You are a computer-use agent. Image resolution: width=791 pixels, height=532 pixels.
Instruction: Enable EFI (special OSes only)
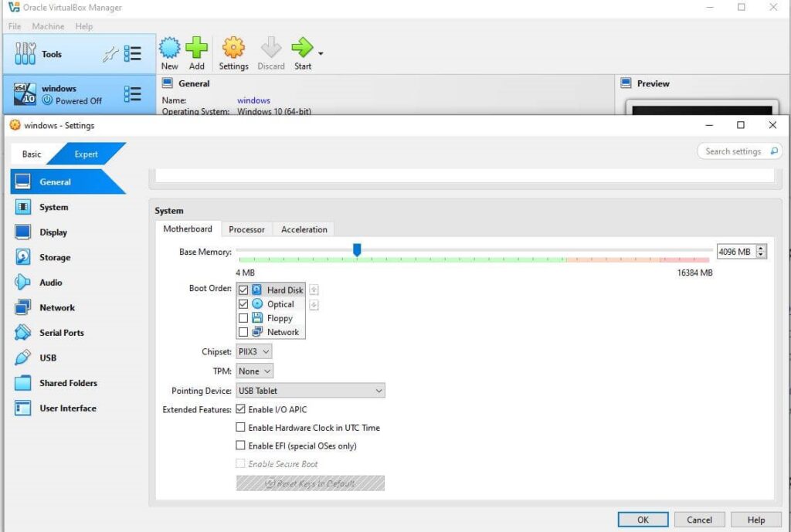point(241,446)
